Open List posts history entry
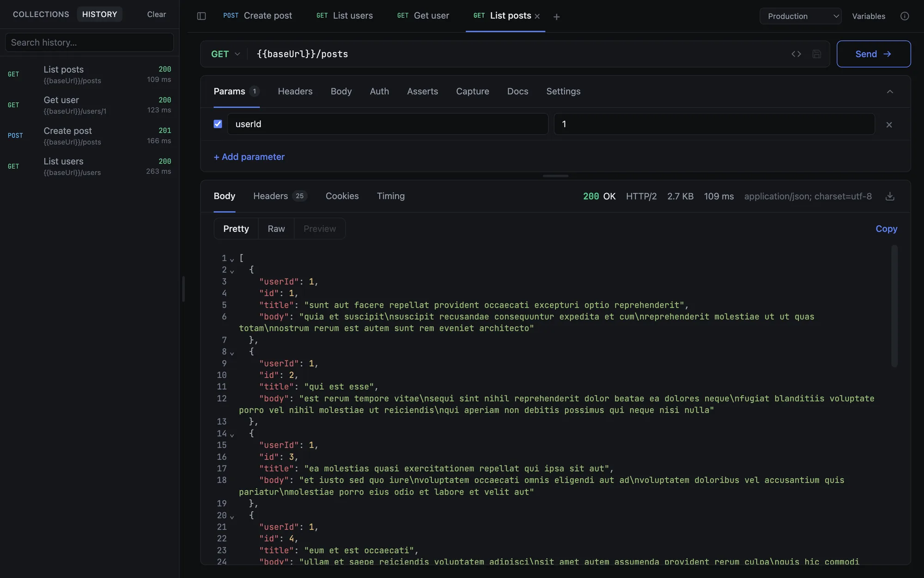 click(90, 74)
